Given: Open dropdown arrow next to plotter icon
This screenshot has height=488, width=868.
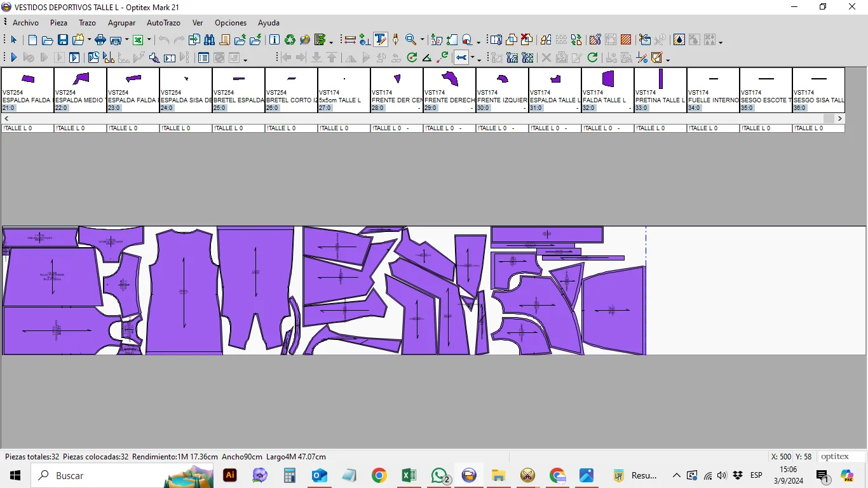Looking at the screenshot, I should pos(126,40).
